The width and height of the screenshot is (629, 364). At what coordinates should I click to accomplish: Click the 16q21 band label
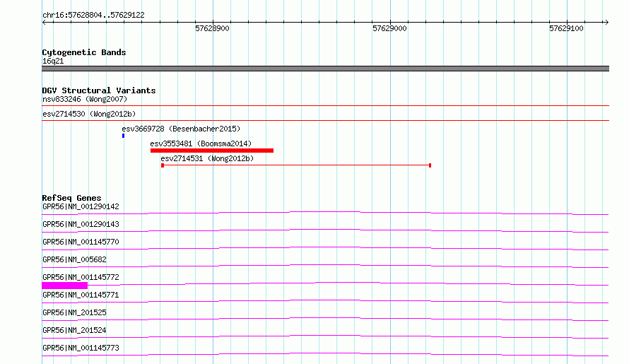click(x=53, y=61)
